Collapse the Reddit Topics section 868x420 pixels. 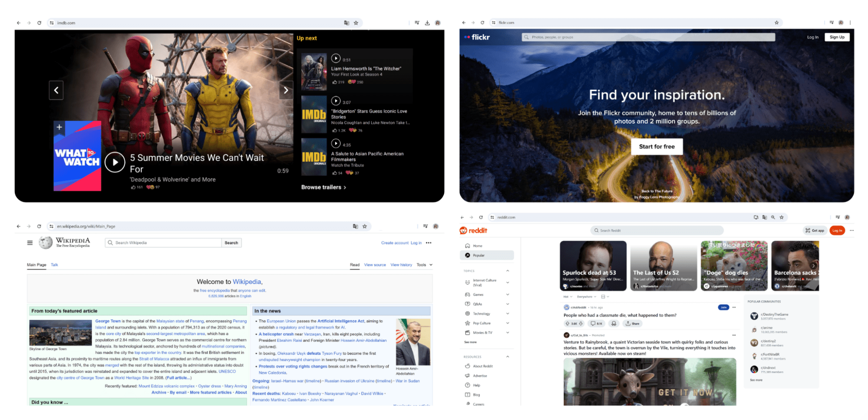[508, 271]
